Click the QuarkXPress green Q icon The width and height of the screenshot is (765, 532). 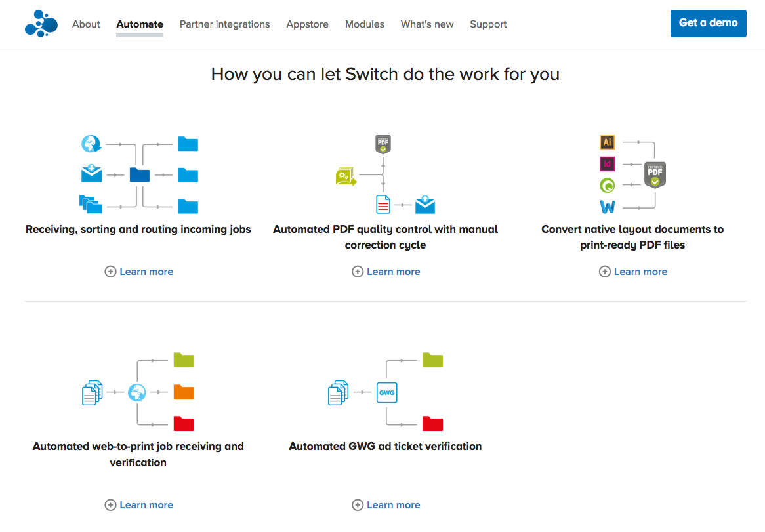point(607,186)
